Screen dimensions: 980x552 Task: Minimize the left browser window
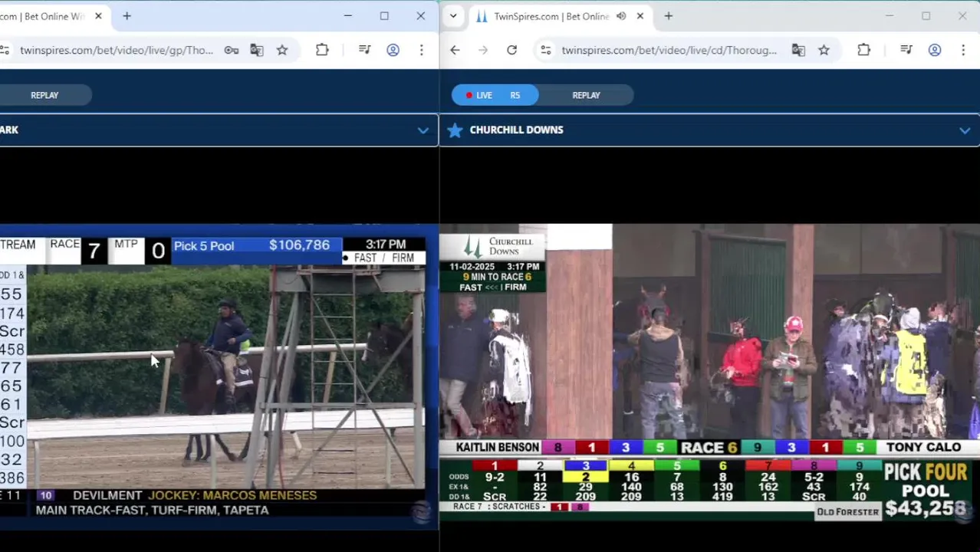point(347,16)
